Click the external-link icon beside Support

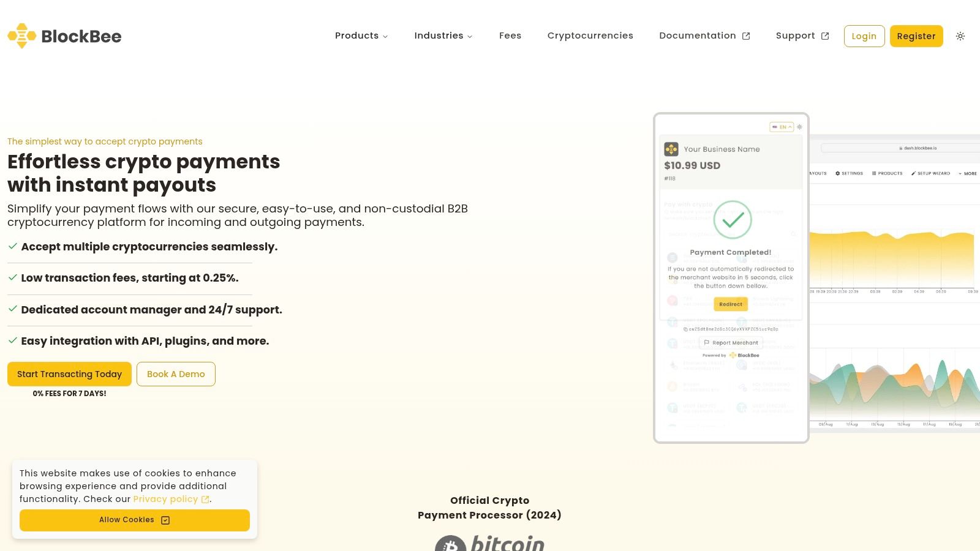pos(825,36)
